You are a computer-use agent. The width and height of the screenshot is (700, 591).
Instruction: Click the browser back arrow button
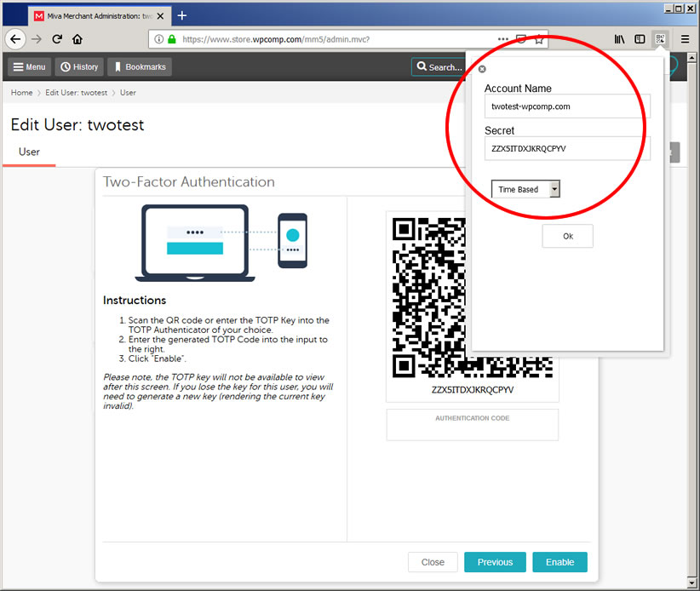[14, 39]
